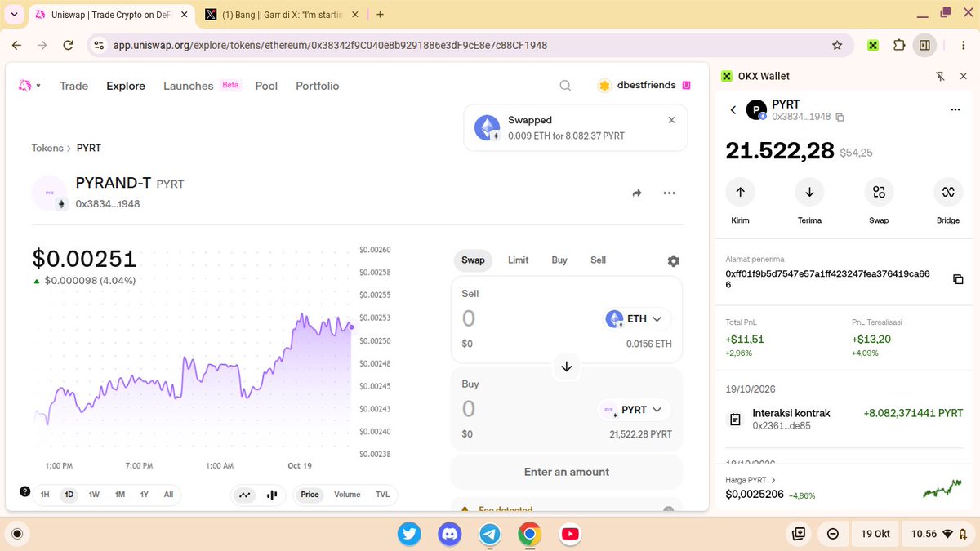
Task: Unpin the OKX Wallet side panel
Action: [940, 76]
